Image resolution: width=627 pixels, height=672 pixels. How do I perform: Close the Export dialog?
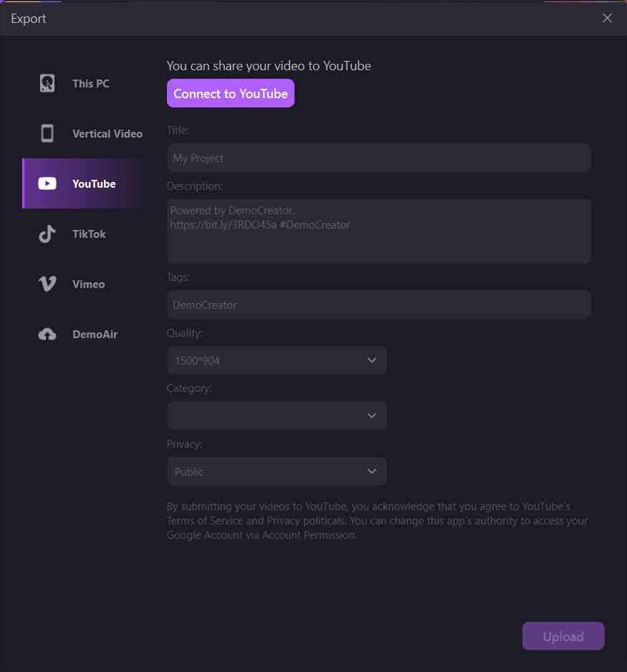(x=607, y=18)
